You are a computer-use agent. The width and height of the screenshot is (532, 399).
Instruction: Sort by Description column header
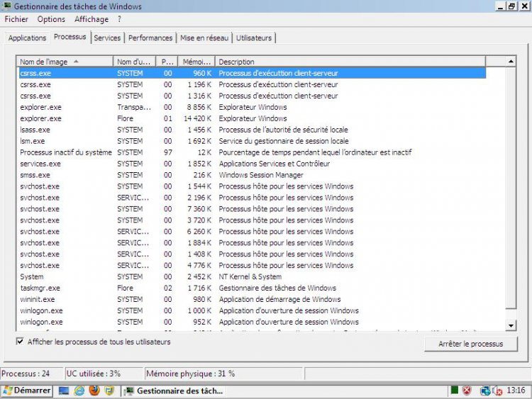350,62
